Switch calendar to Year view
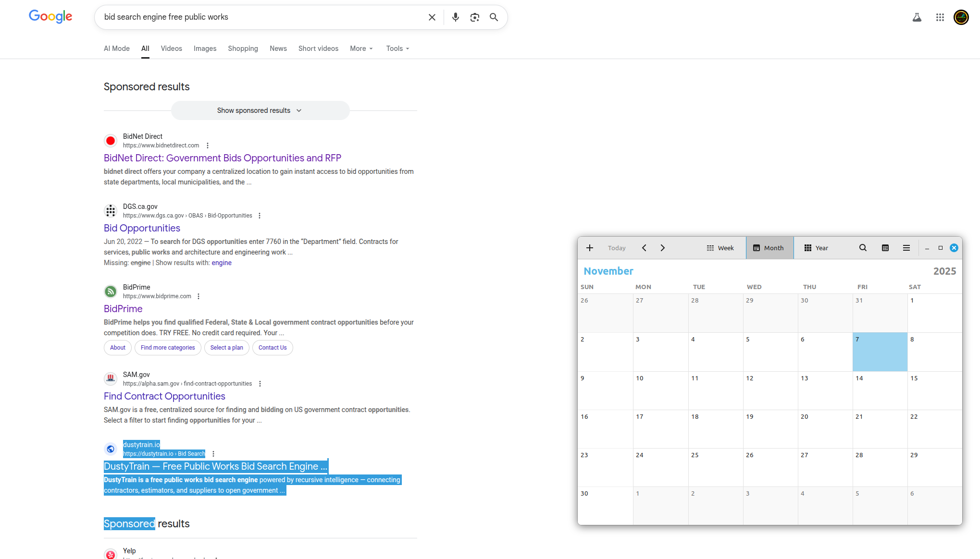Image resolution: width=980 pixels, height=559 pixels. click(x=816, y=248)
